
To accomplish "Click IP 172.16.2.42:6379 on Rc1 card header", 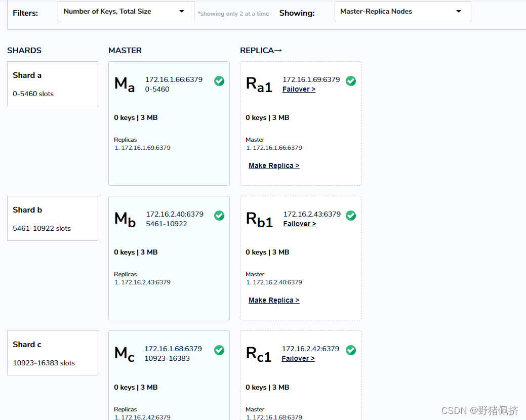I will [x=310, y=349].
